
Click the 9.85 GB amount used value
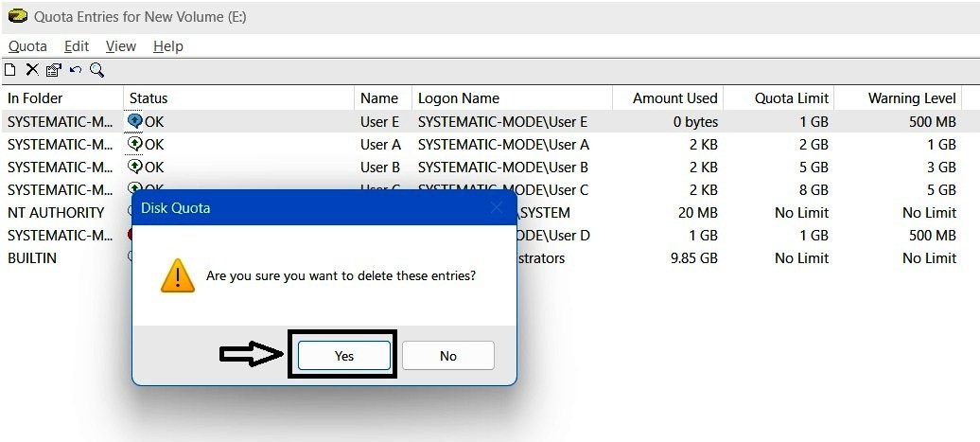tap(694, 258)
